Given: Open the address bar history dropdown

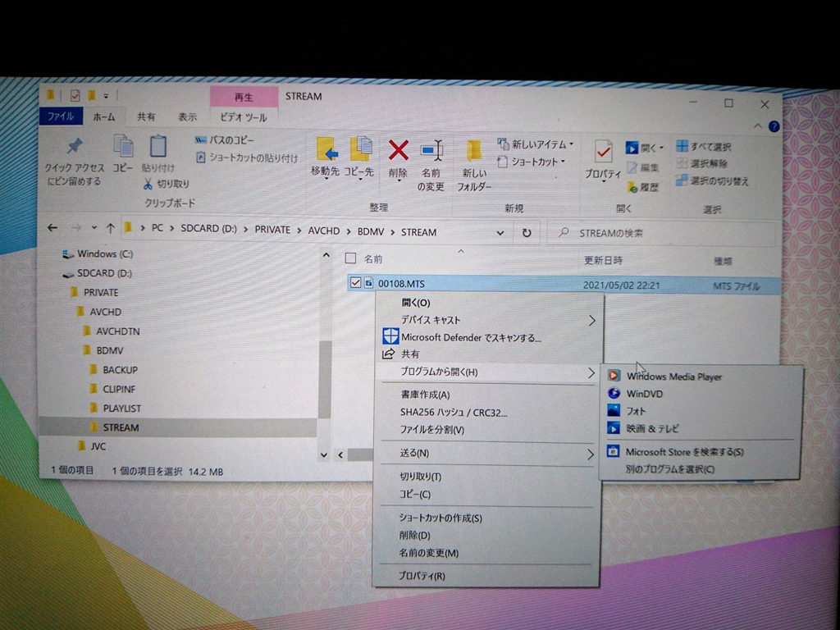Looking at the screenshot, I should coord(500,232).
